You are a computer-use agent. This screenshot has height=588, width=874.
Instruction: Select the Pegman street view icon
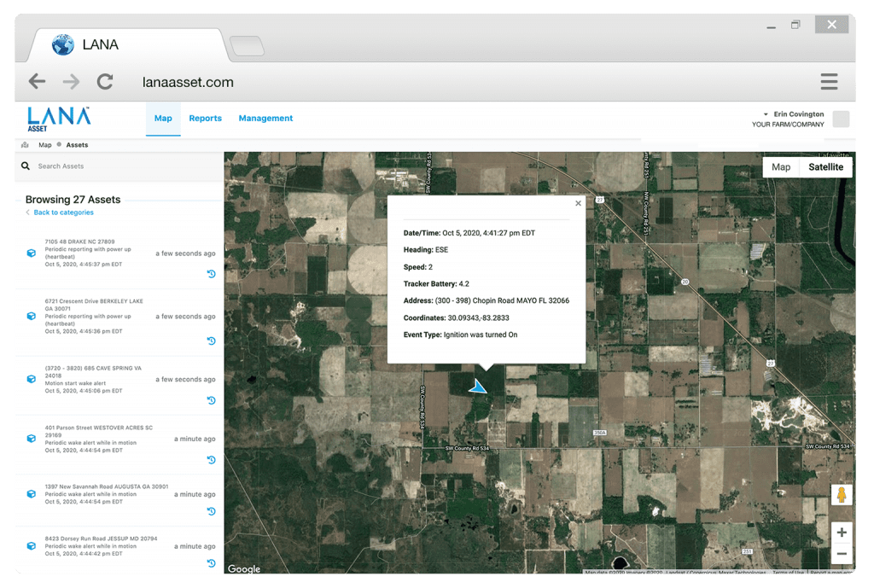(841, 493)
